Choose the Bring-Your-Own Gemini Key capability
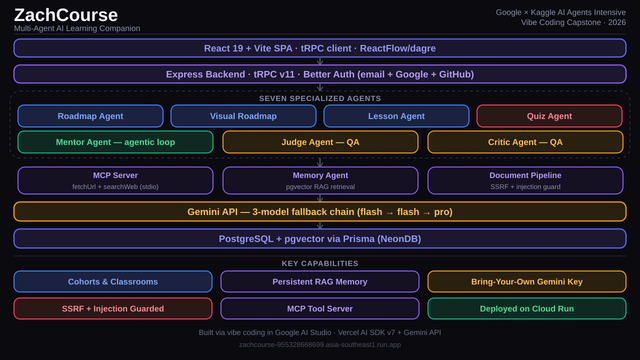This screenshot has height=360, width=640. tap(527, 282)
